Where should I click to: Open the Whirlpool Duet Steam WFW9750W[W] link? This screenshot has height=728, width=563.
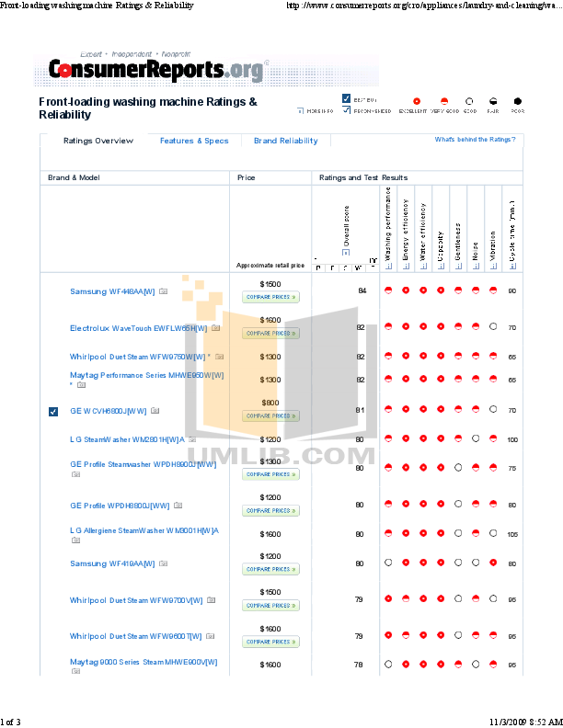pyautogui.click(x=137, y=357)
